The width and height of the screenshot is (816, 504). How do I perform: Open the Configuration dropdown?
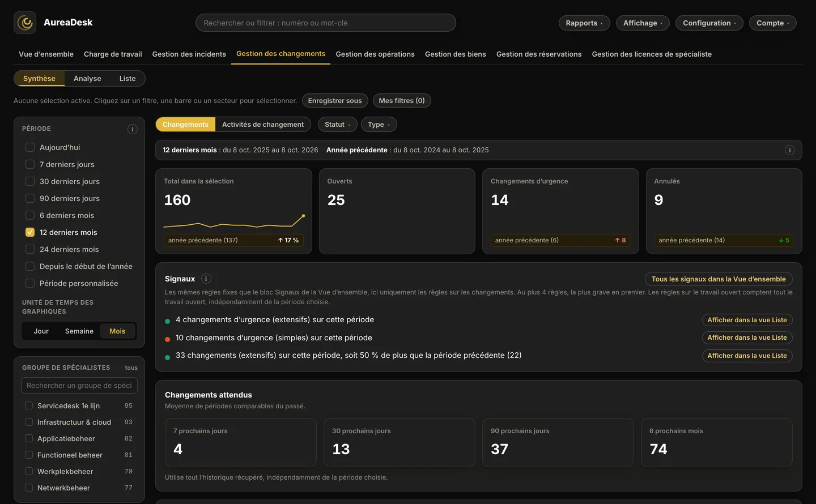(x=709, y=23)
